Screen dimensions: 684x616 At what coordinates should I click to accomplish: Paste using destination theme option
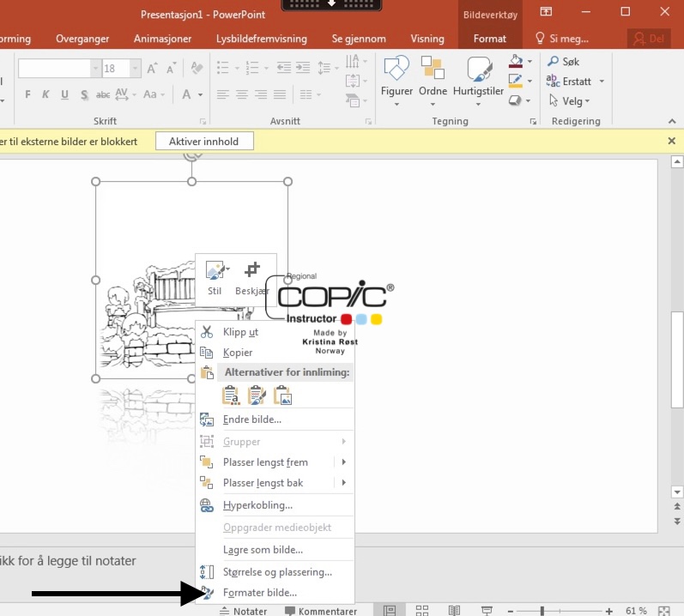231,396
